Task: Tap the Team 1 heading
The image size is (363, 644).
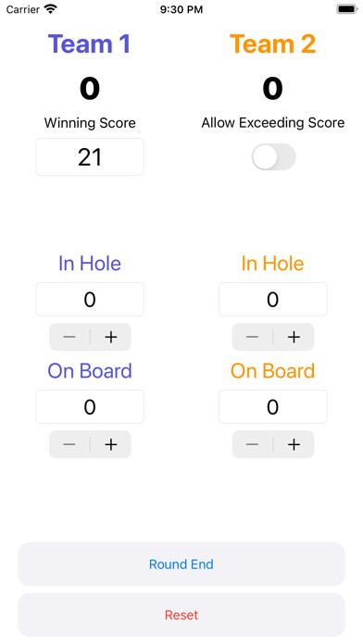Action: (90, 43)
